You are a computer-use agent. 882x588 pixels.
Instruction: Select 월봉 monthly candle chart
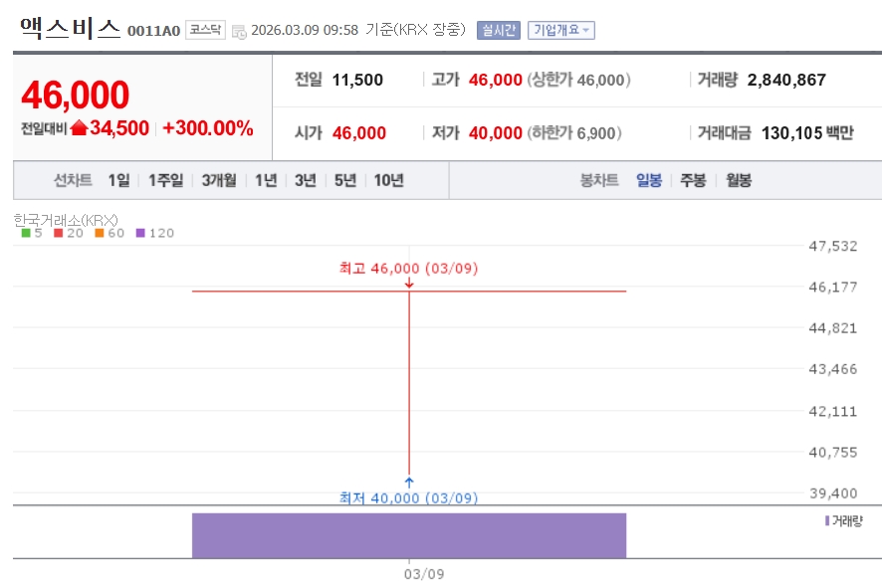click(739, 180)
